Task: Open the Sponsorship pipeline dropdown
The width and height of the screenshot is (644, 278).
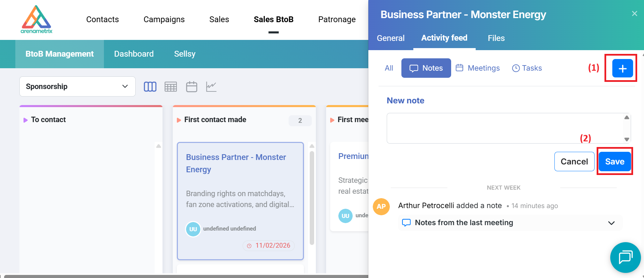Action: click(x=77, y=87)
